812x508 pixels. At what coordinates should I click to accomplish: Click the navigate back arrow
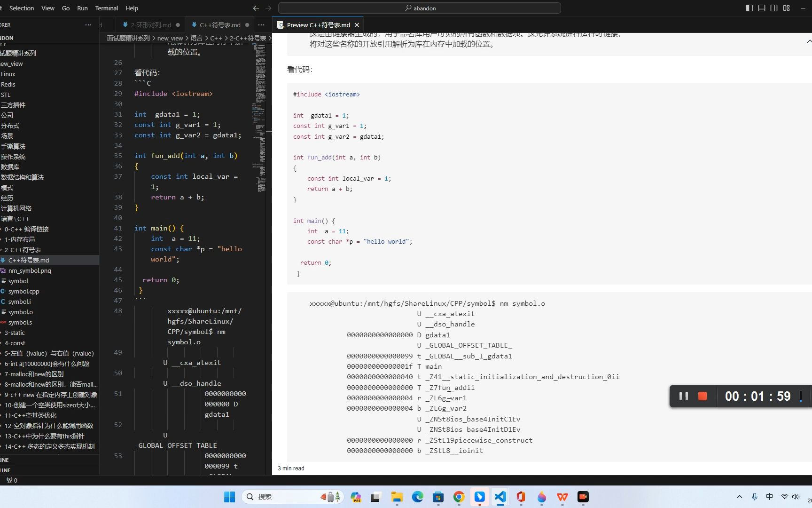pos(256,8)
